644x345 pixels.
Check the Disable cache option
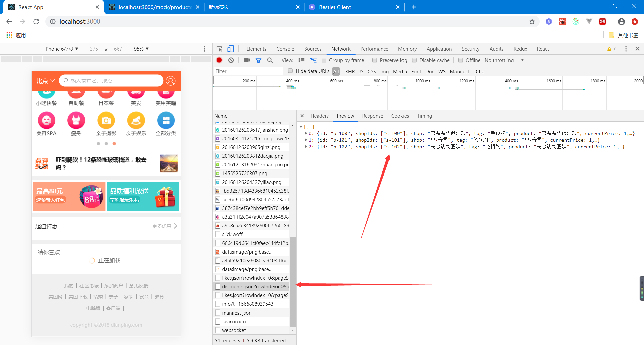414,60
